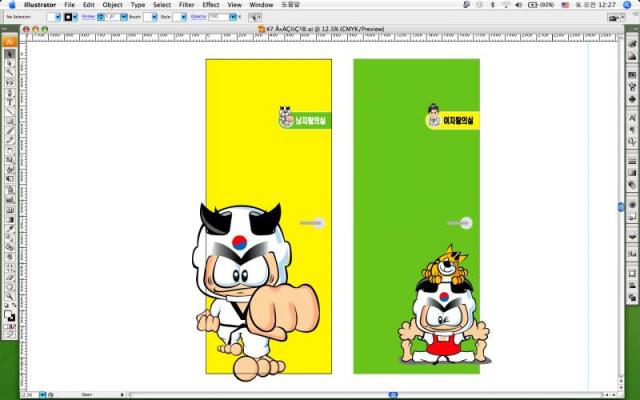Open the Character panel icon
640x400 pixels.
[x=632, y=118]
